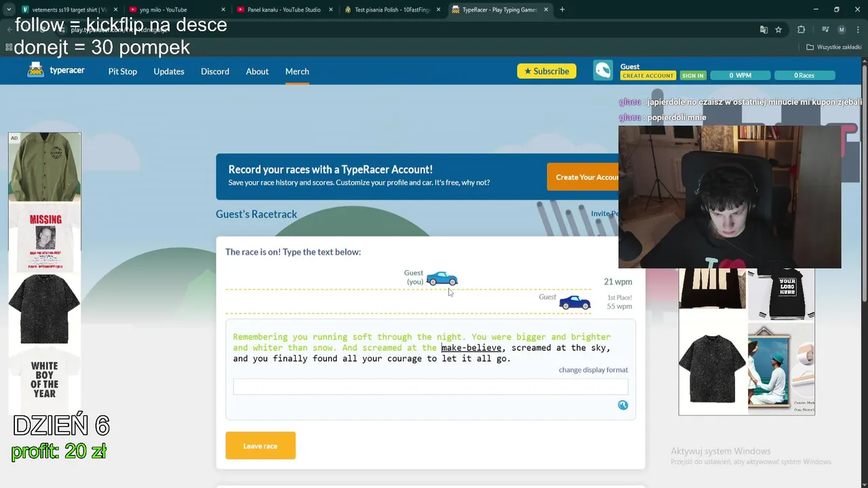Click the yellow Subscribe button
This screenshot has height=488, width=868.
coord(547,71)
